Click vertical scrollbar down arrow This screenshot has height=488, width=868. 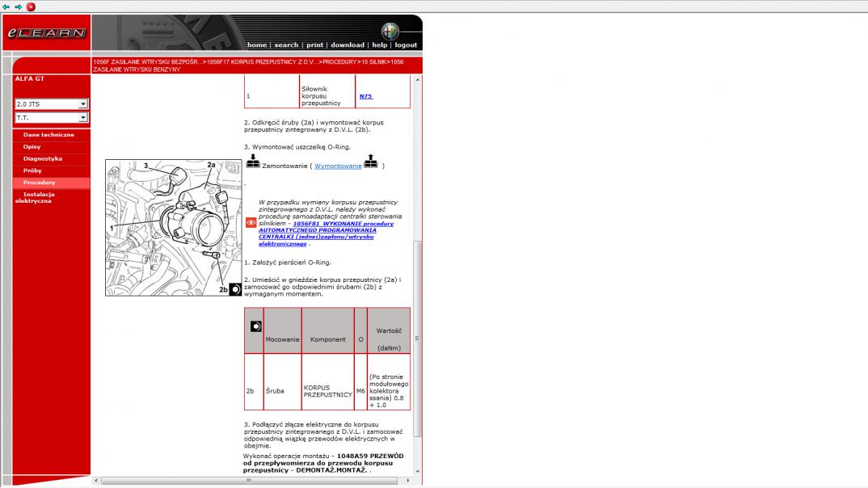click(417, 471)
